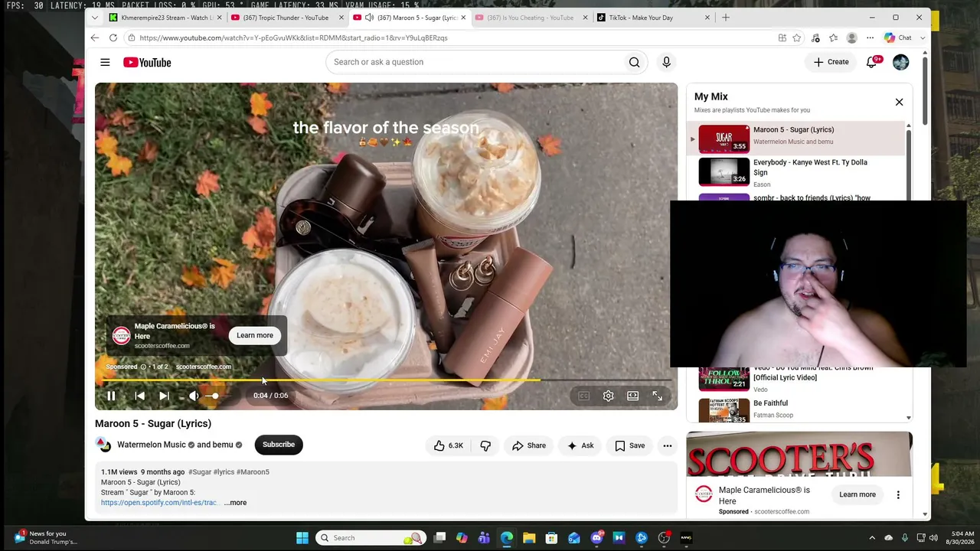Click Learn more on the sidebar Scooter's ad
The height and width of the screenshot is (551, 980).
[857, 494]
